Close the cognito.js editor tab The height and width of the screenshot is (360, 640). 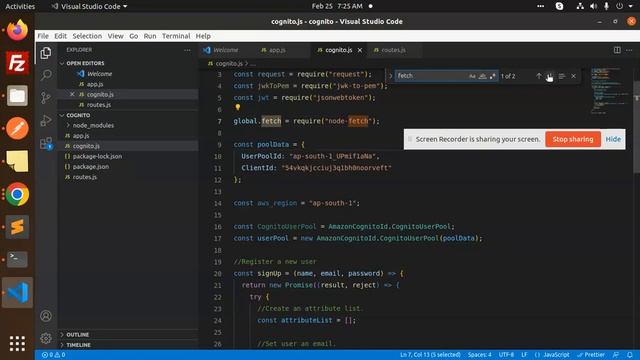point(360,50)
